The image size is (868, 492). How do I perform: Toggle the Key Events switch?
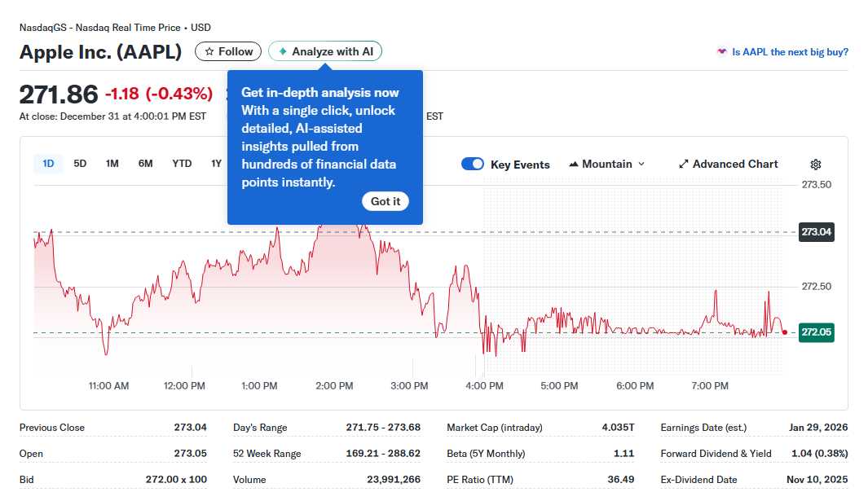[x=473, y=164]
